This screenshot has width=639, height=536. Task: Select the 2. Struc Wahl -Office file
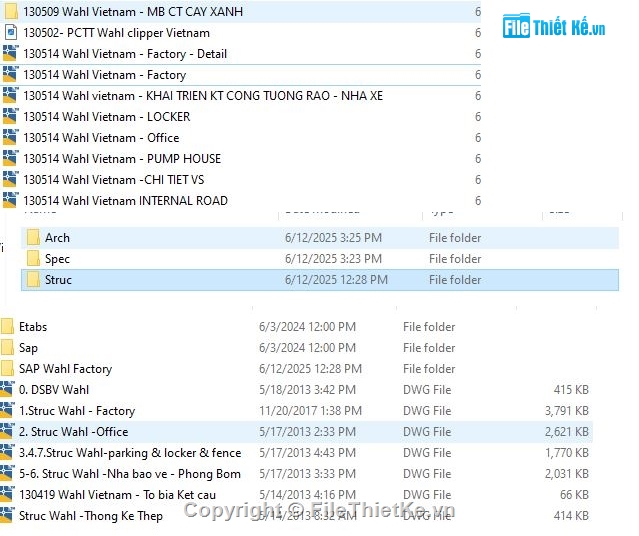click(74, 432)
